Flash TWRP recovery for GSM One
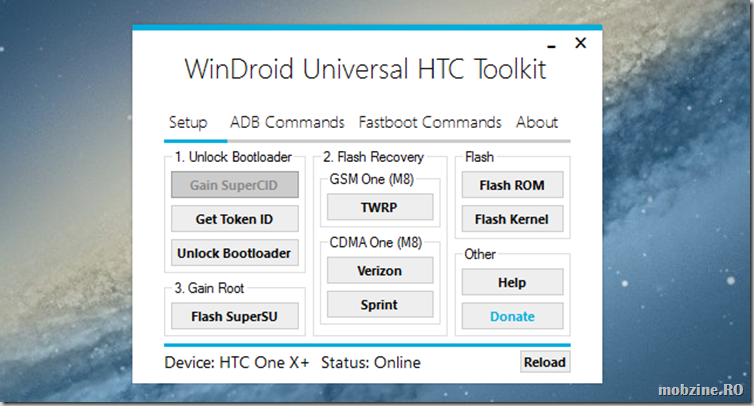754x406 pixels. point(380,207)
